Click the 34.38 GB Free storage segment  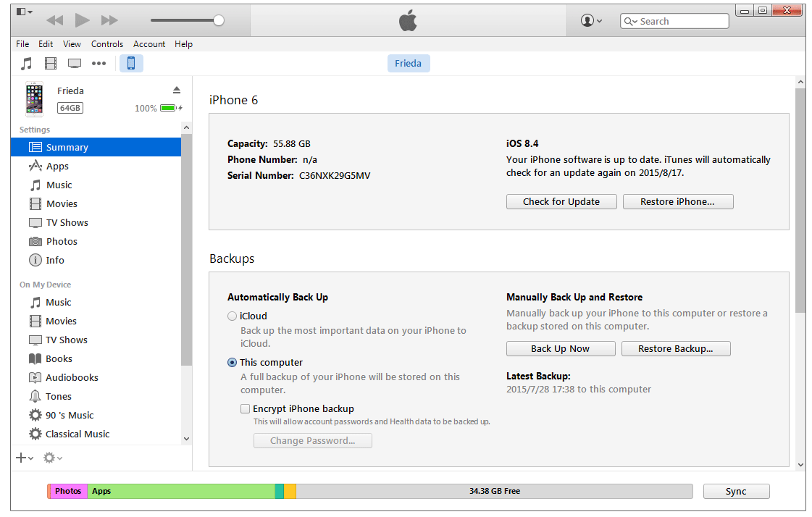point(495,491)
